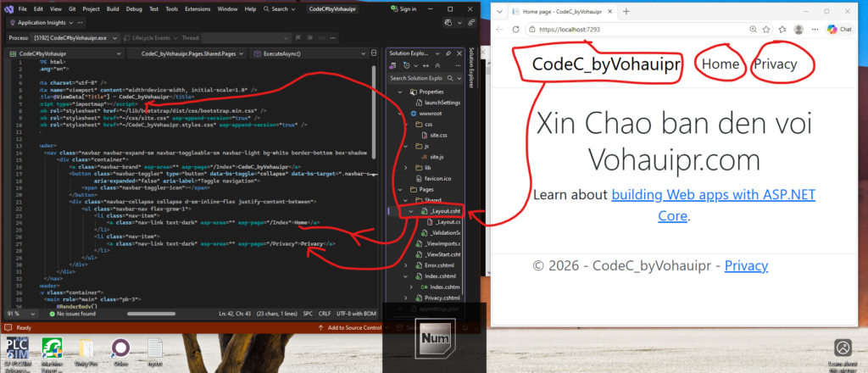Open the Odoo desktop shortcut
The width and height of the screenshot is (868, 373).
coord(120,348)
